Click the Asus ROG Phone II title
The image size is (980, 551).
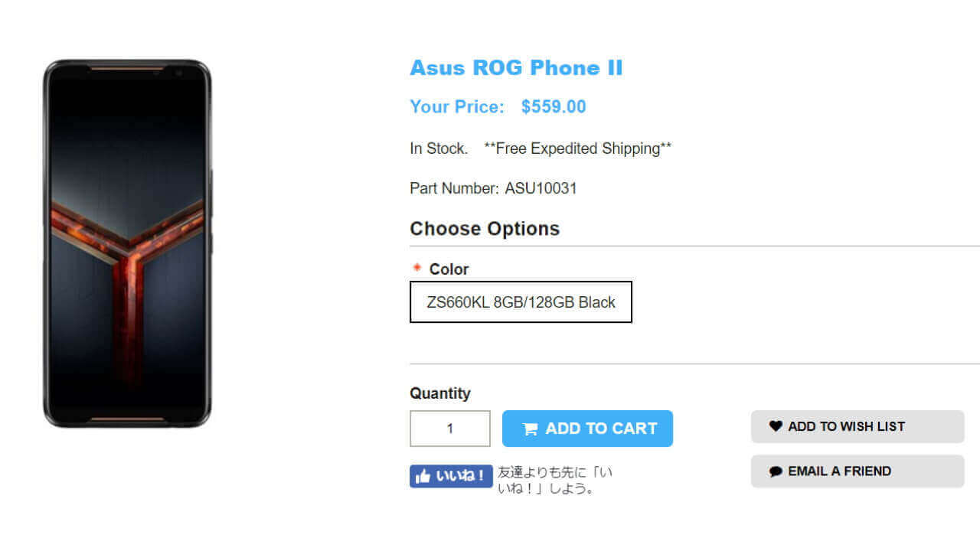tap(516, 68)
